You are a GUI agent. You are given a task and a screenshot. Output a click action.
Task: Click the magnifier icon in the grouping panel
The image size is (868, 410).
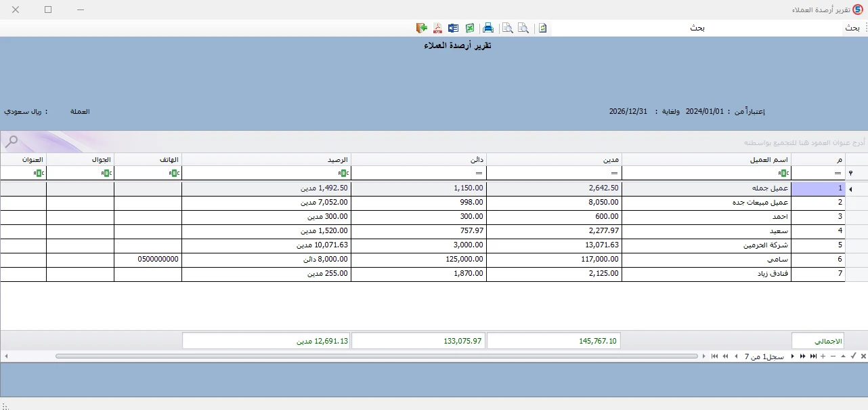click(x=11, y=142)
